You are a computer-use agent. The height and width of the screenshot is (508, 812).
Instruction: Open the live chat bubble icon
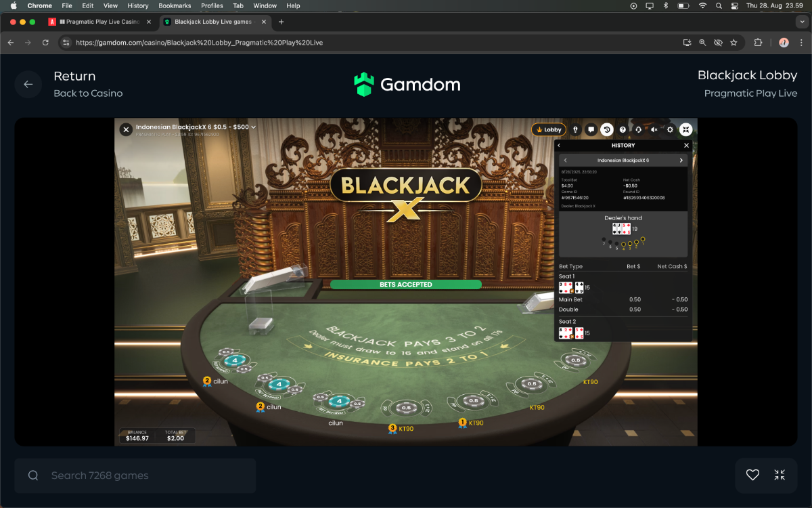pyautogui.click(x=591, y=129)
